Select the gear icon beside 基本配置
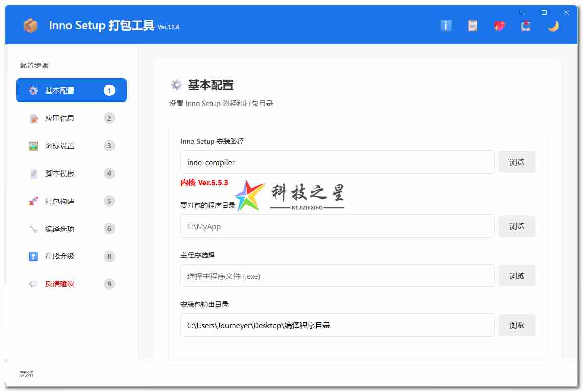The image size is (583, 392). tap(33, 90)
